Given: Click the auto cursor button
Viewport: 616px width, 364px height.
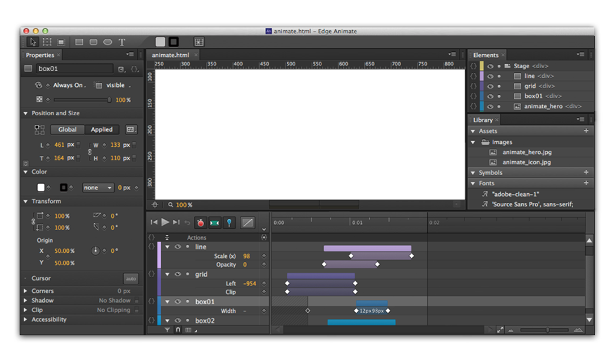Looking at the screenshot, I should (130, 279).
